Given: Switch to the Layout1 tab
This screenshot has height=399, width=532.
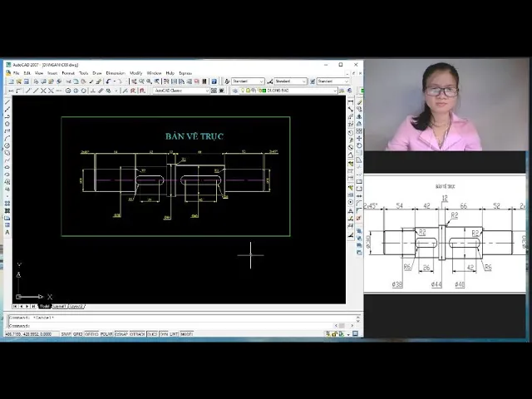Looking at the screenshot, I should click(x=59, y=306).
